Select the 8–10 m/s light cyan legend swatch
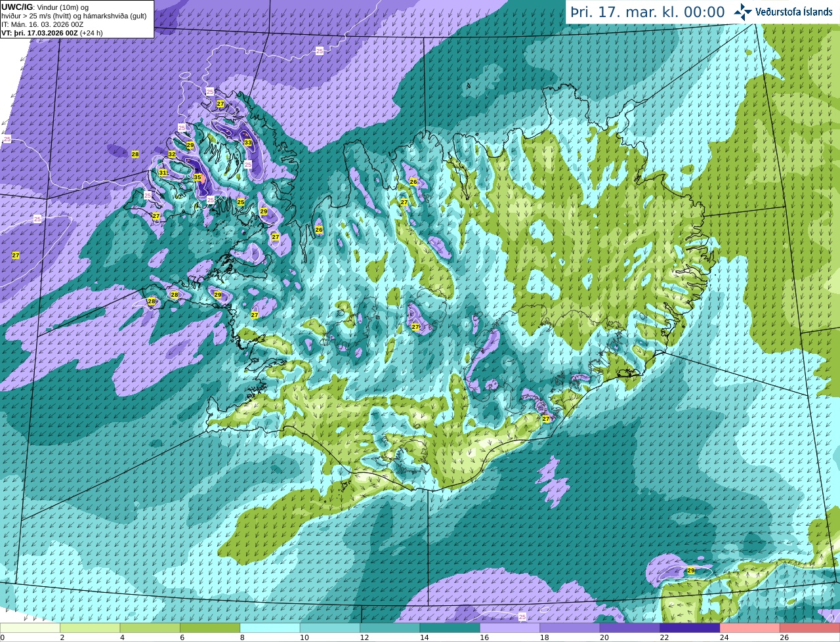 click(x=270, y=628)
